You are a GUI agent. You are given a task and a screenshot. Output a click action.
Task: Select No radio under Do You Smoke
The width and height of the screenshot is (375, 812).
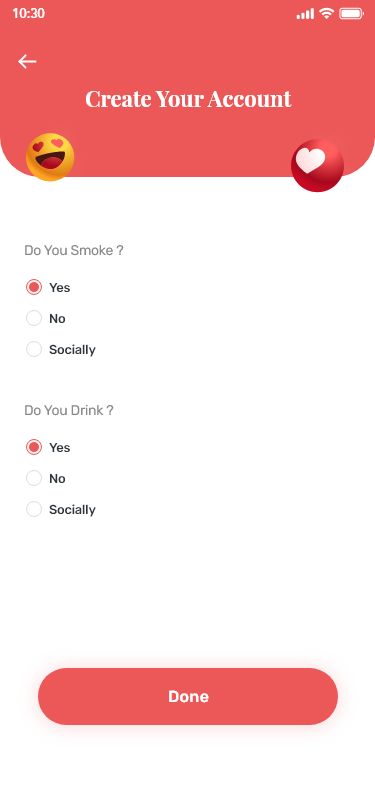point(34,318)
